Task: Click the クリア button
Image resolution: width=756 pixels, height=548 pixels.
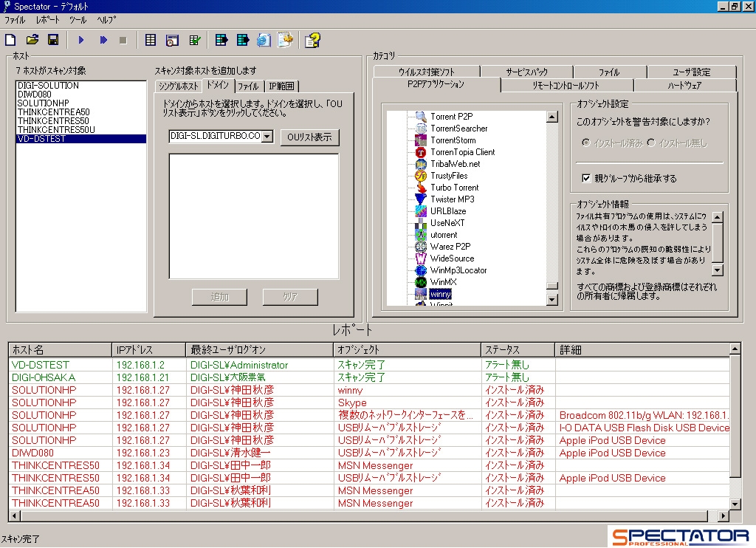Action: point(289,297)
